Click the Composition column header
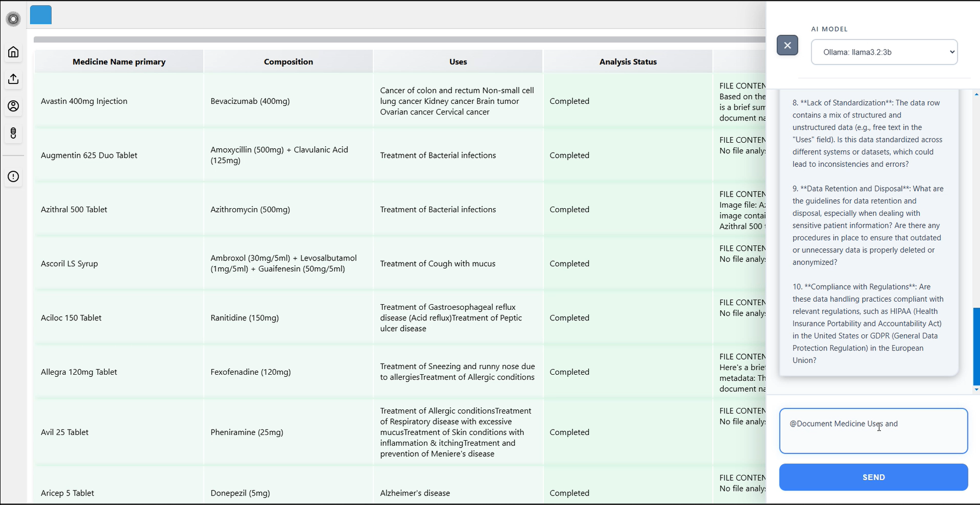 tap(288, 62)
